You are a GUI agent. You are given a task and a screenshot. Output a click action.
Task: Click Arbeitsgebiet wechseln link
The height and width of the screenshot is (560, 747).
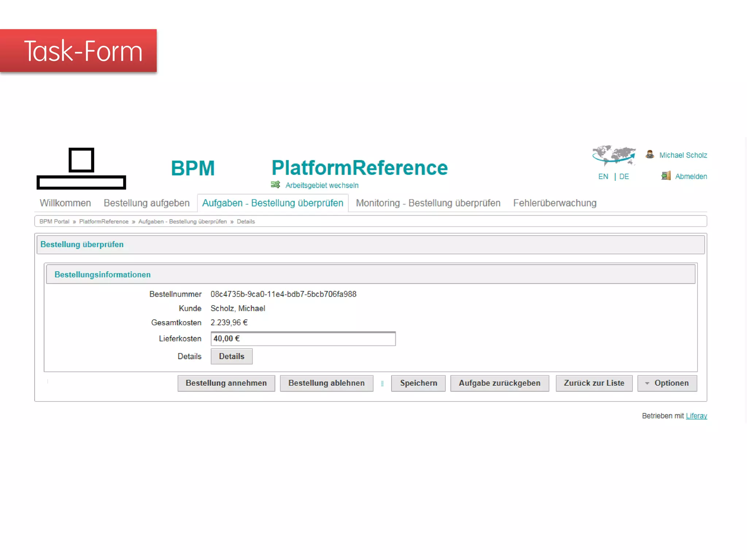tap(322, 185)
